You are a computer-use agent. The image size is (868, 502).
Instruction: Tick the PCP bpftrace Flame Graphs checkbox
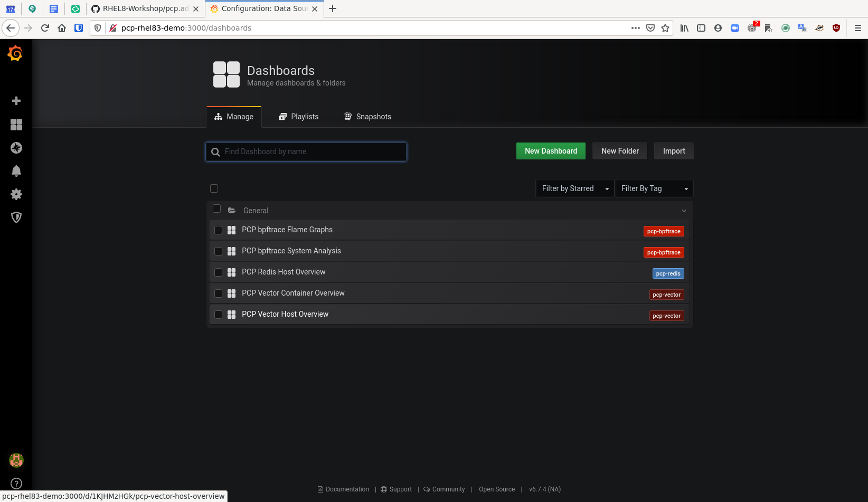218,230
